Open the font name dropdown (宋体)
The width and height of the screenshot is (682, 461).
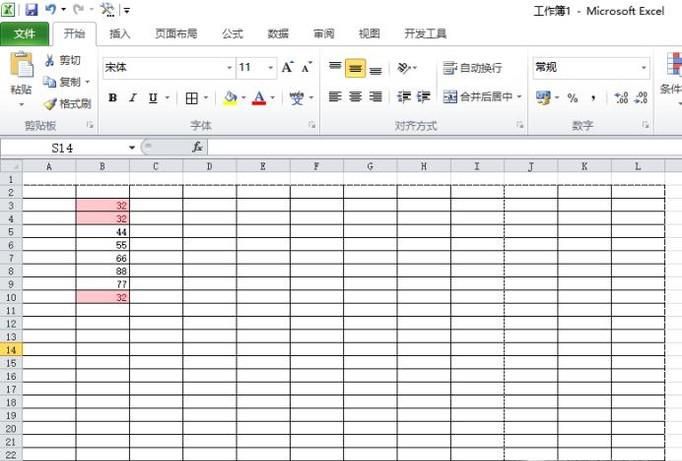click(229, 68)
